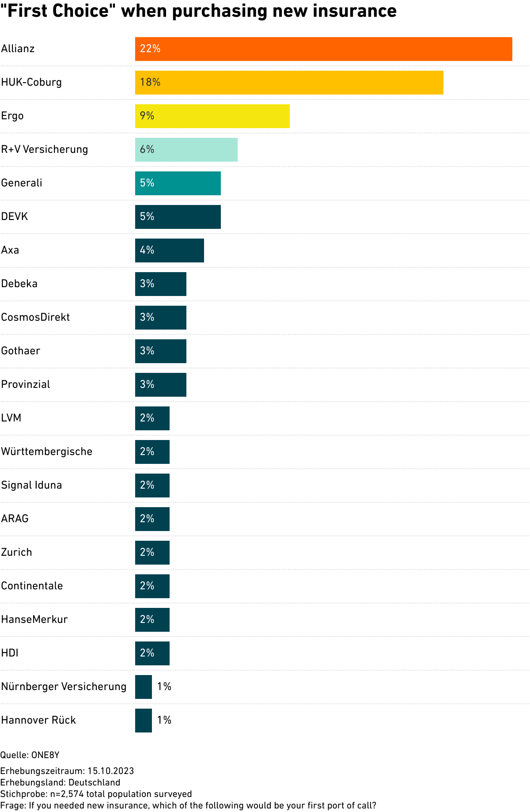Click the R+V Versicherung 6% bar
Viewport: 530px width, 812px height.
click(x=186, y=150)
